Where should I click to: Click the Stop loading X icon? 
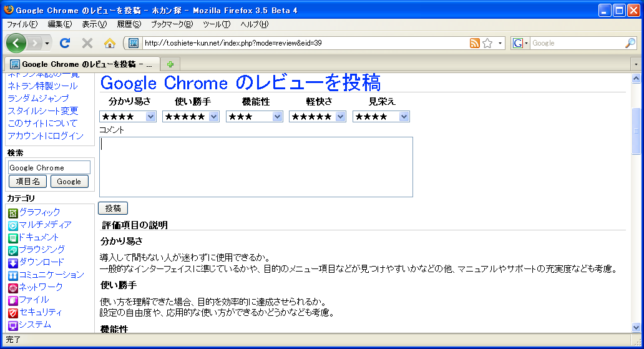tap(87, 42)
